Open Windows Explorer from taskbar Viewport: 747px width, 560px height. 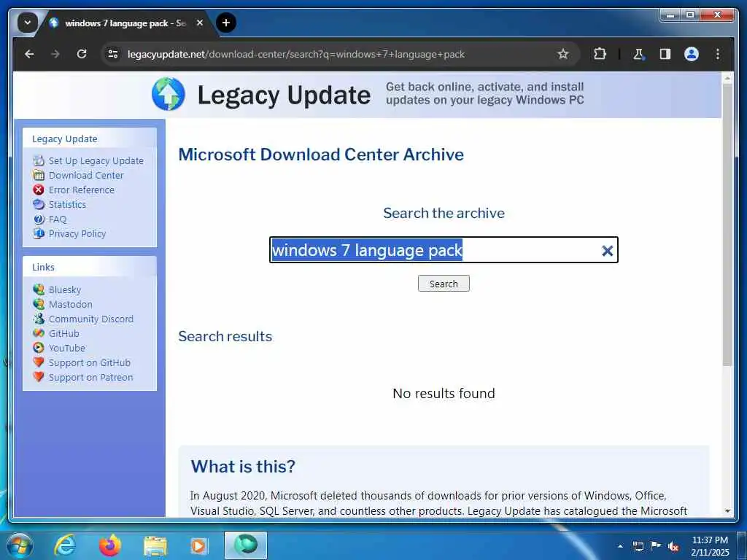(155, 546)
